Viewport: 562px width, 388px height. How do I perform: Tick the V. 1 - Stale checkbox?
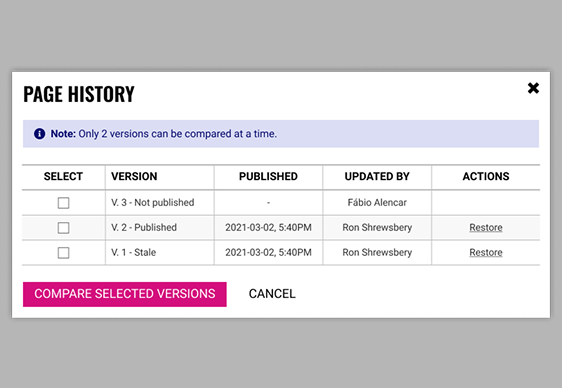[x=63, y=253]
